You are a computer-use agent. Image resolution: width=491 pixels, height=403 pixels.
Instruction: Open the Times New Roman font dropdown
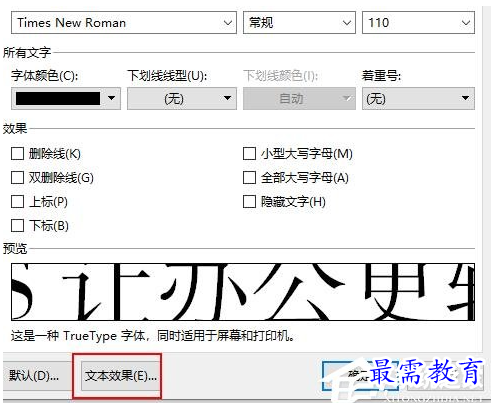228,23
